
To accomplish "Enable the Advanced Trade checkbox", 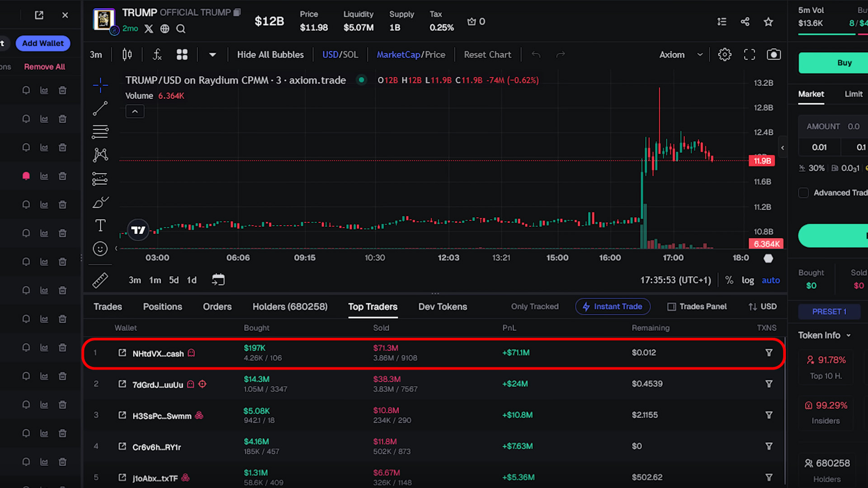I will [804, 193].
